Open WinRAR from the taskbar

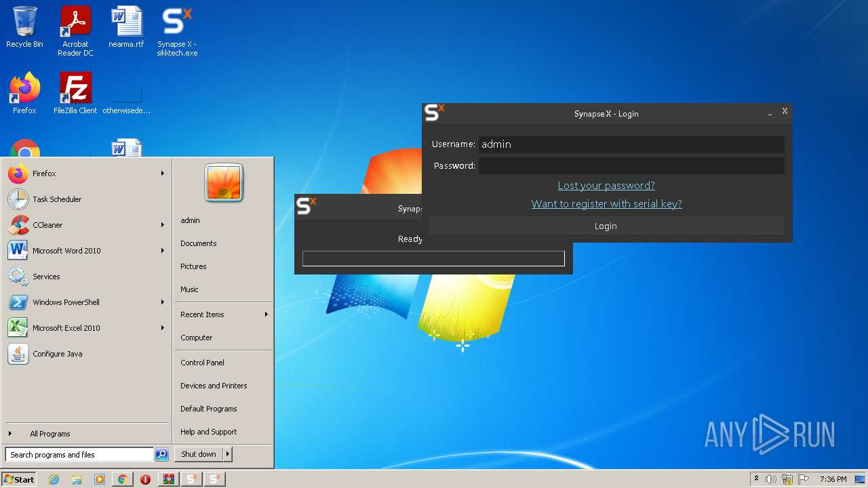168,479
